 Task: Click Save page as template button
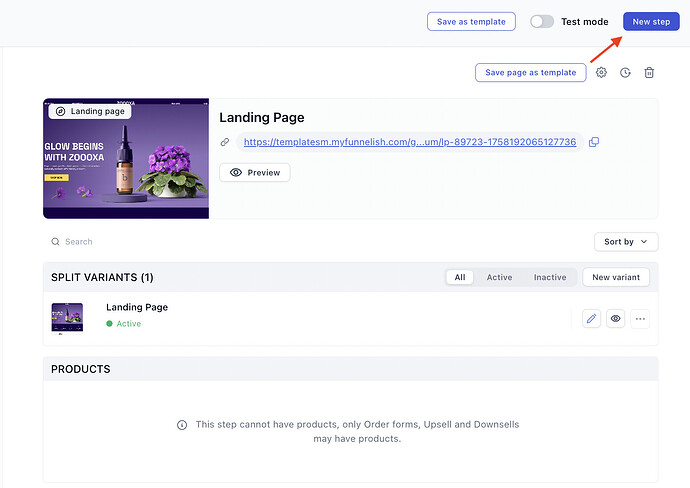point(530,72)
